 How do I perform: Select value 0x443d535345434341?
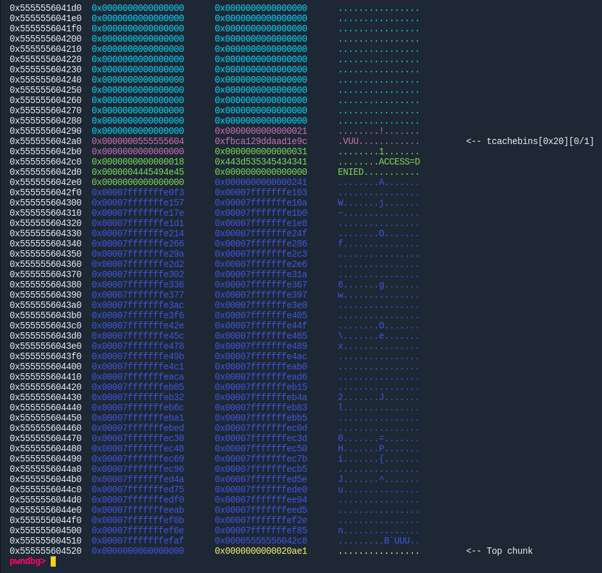(x=261, y=162)
